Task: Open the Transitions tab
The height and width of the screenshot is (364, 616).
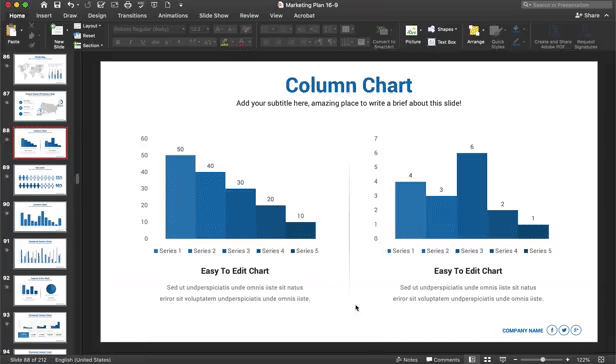Action: coord(132,16)
